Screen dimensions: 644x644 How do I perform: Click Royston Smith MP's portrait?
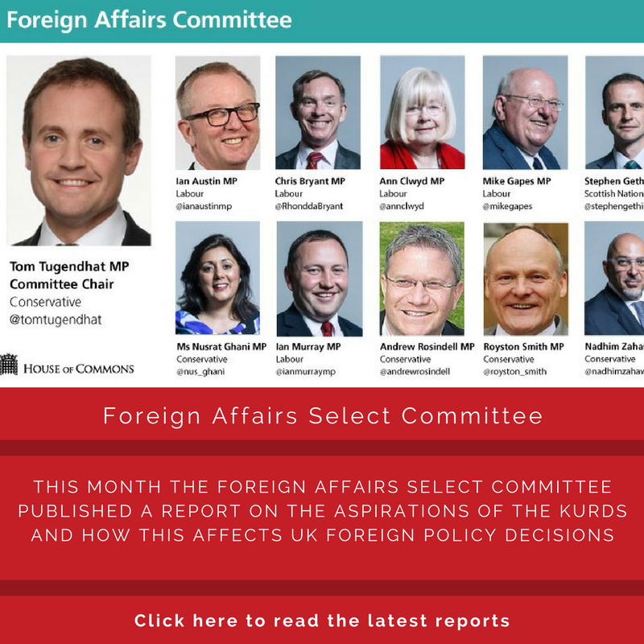526,279
